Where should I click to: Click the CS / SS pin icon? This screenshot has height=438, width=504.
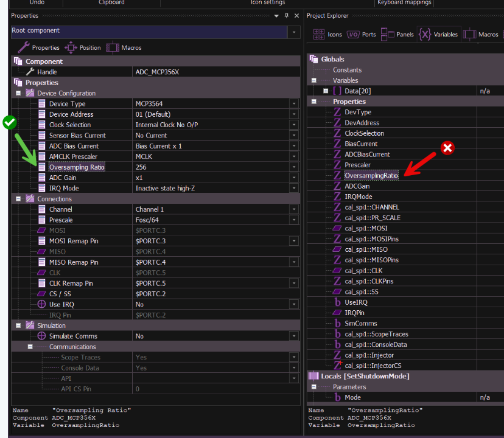(x=41, y=294)
